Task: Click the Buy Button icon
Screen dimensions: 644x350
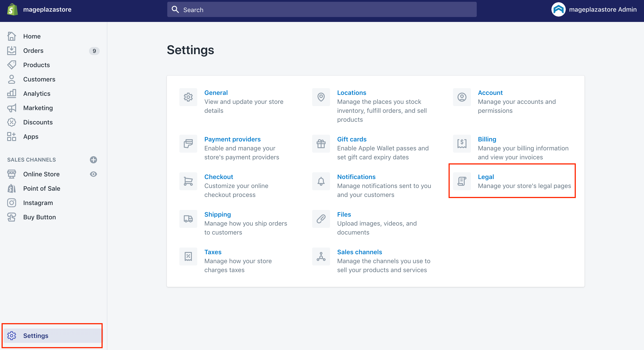Action: tap(11, 217)
